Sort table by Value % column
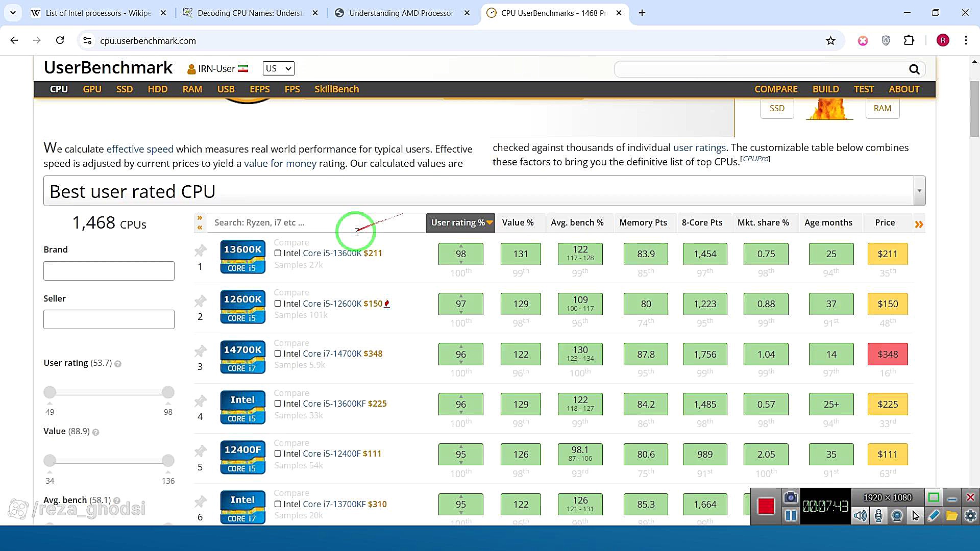 point(518,223)
